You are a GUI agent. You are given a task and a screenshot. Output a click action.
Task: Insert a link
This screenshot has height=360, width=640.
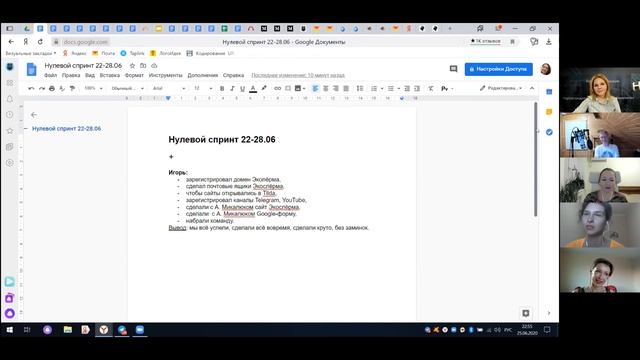(x=278, y=88)
